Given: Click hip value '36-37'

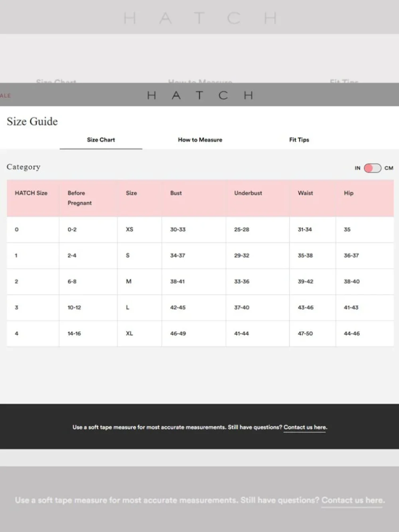Looking at the screenshot, I should click(351, 255).
